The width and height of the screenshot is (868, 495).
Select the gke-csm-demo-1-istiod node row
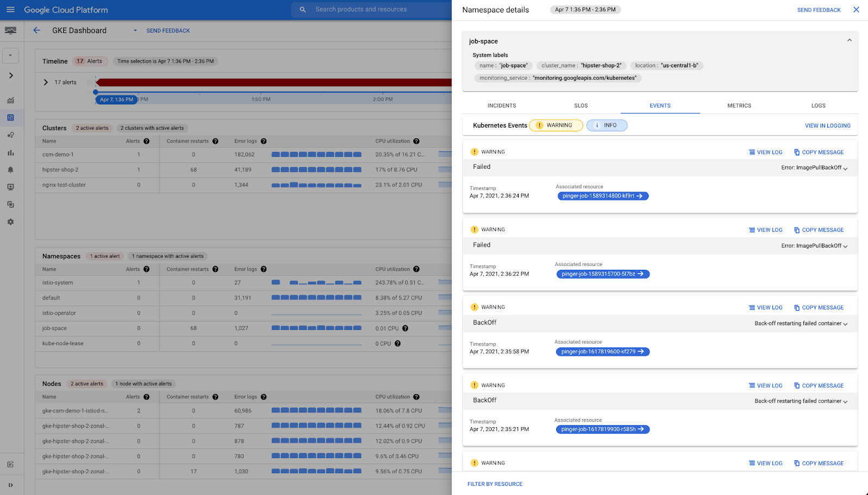coord(243,411)
